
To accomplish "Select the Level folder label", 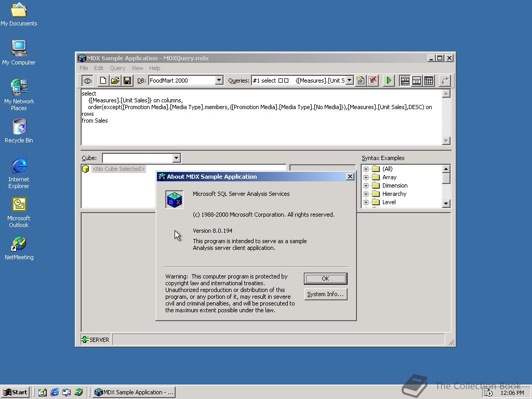I will pyautogui.click(x=389, y=202).
